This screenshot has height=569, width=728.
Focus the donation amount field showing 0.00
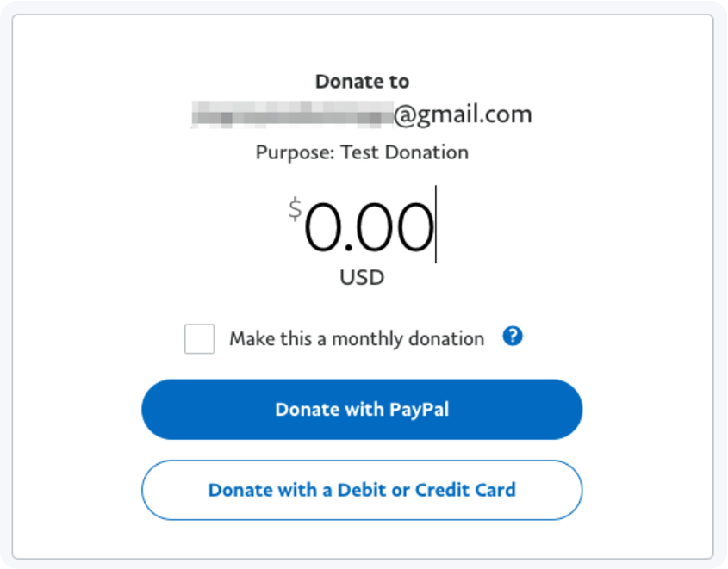point(369,228)
